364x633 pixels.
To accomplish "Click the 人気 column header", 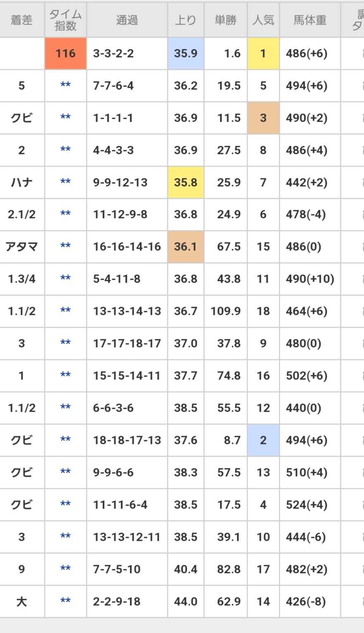I will 263,20.
